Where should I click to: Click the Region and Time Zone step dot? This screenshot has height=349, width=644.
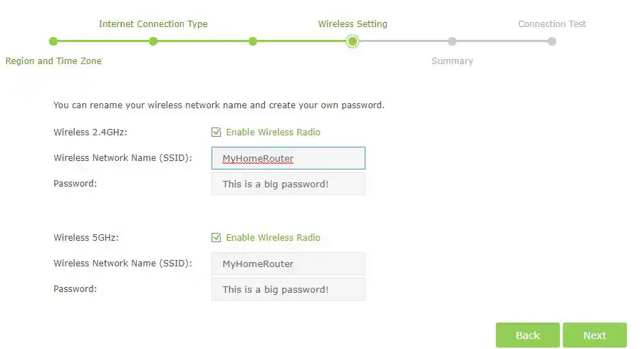click(x=53, y=41)
